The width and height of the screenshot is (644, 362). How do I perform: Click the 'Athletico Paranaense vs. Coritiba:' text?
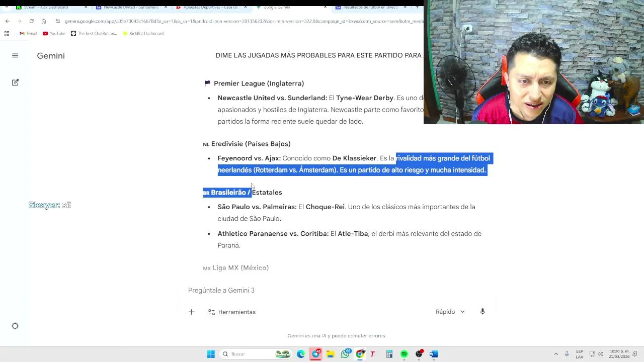(x=273, y=234)
